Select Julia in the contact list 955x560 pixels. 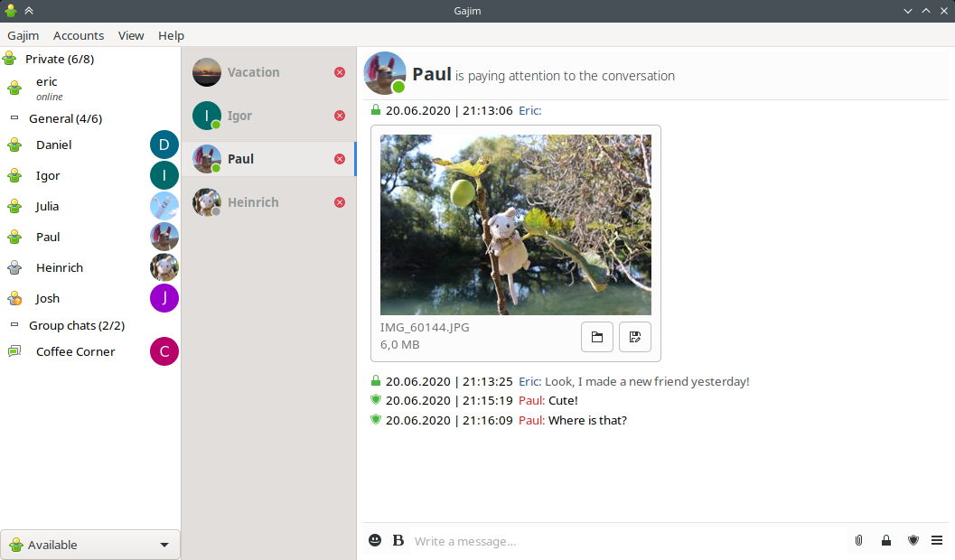(90, 206)
